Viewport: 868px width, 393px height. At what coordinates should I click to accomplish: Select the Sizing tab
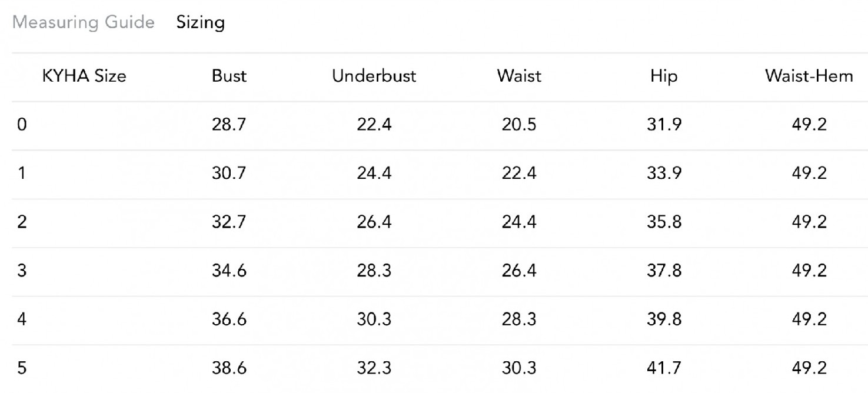(200, 22)
